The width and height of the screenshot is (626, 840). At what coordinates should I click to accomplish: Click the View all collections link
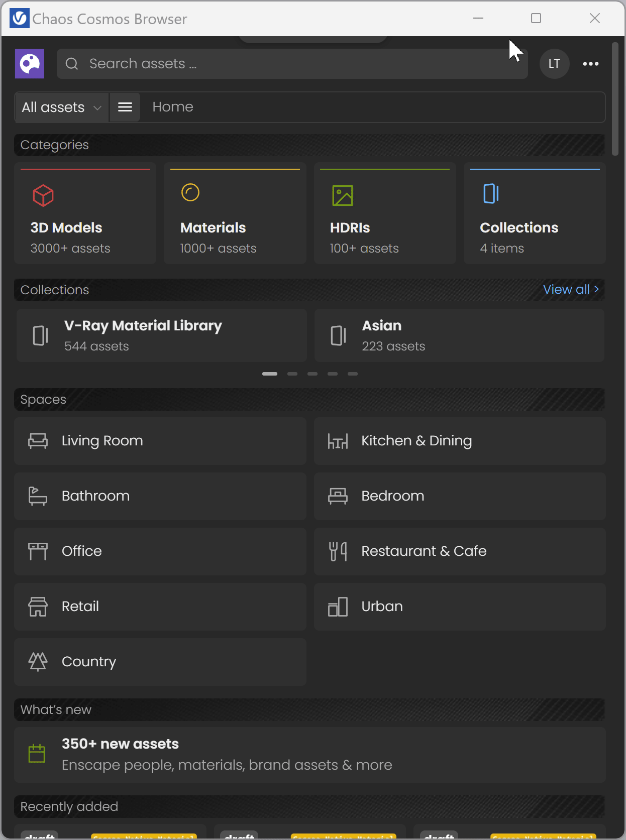click(x=571, y=289)
